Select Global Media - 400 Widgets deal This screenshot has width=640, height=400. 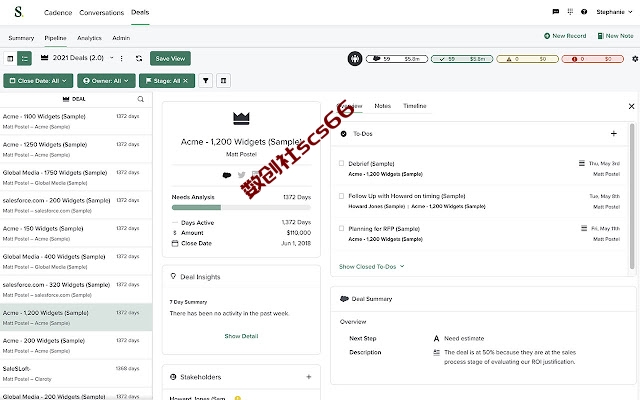tap(76, 262)
